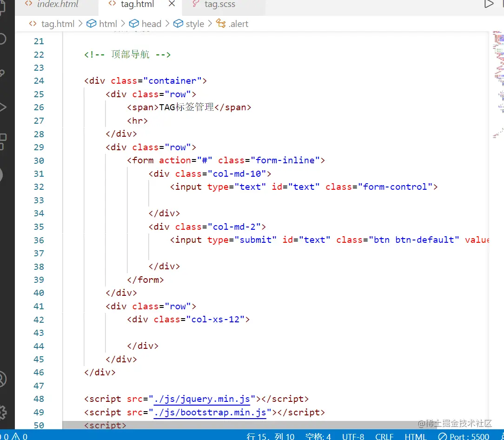This screenshot has height=440, width=504.
Task: Click the action="#" attribute on line 30
Action: [x=186, y=160]
